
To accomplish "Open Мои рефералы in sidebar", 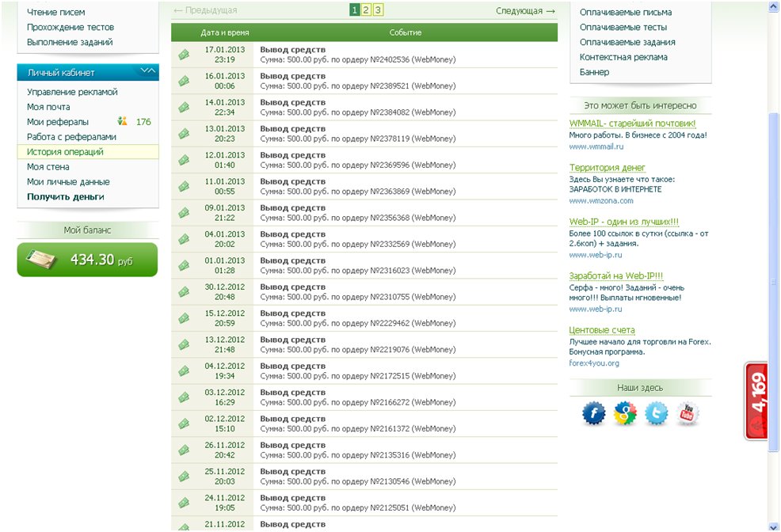I will (58, 122).
